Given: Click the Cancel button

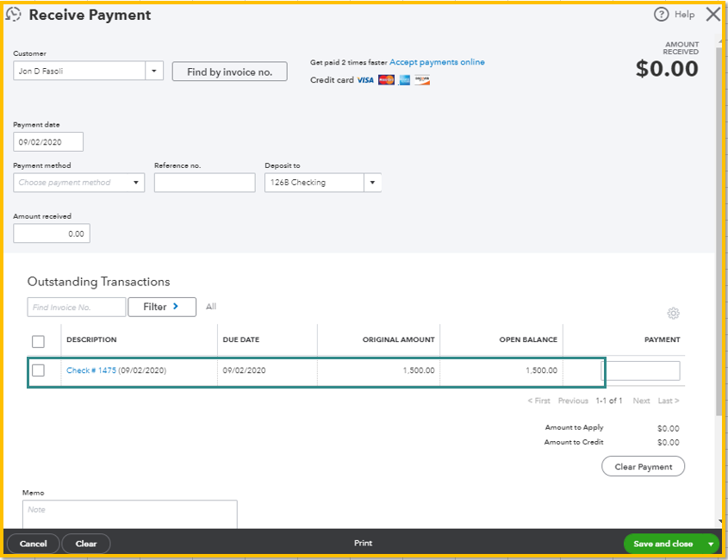Looking at the screenshot, I should [33, 544].
